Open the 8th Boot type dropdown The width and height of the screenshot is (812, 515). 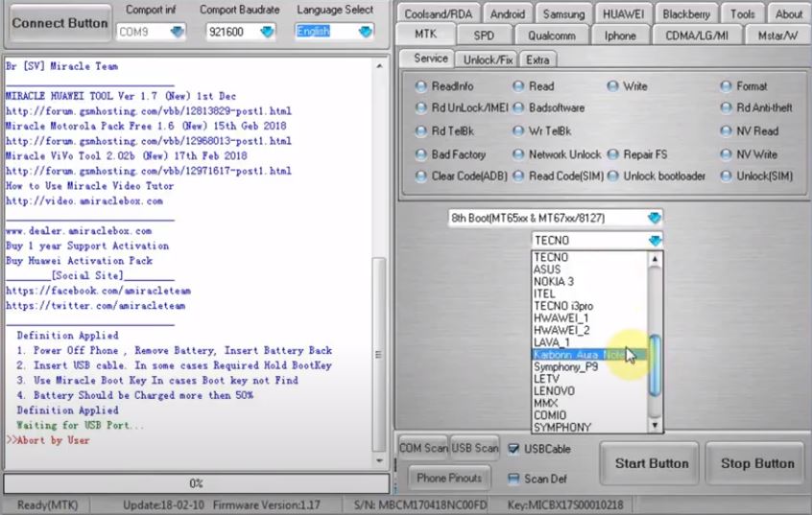[655, 218]
